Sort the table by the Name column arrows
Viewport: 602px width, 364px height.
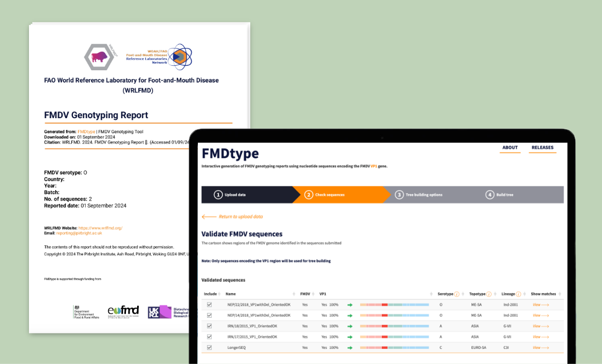tap(294, 294)
